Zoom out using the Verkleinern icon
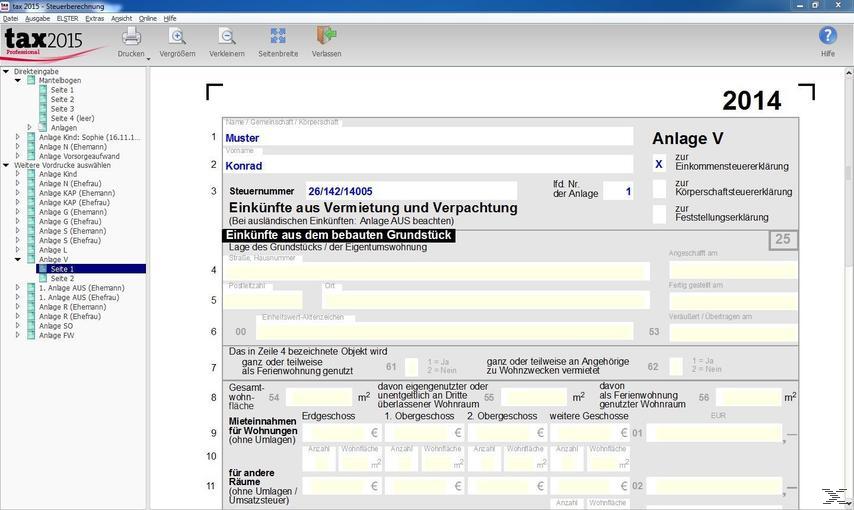Screen dimensions: 854x510 click(227, 37)
